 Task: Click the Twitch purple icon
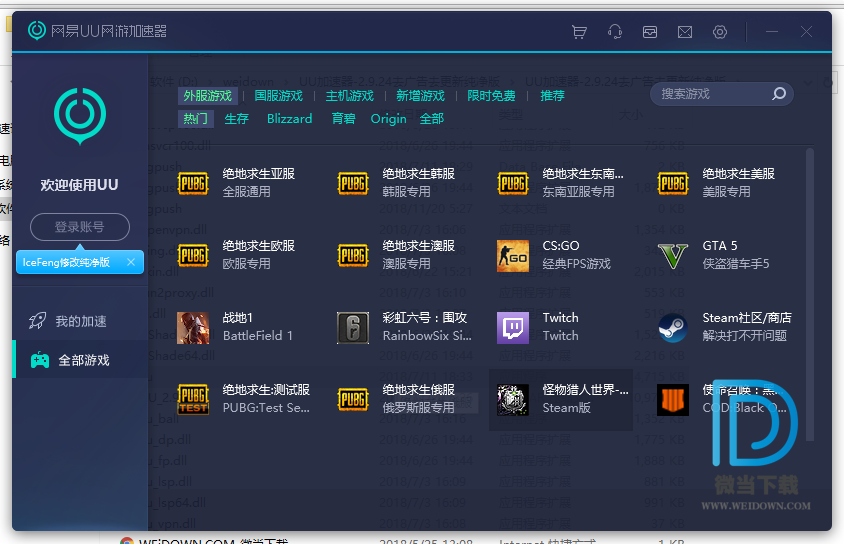[x=512, y=328]
